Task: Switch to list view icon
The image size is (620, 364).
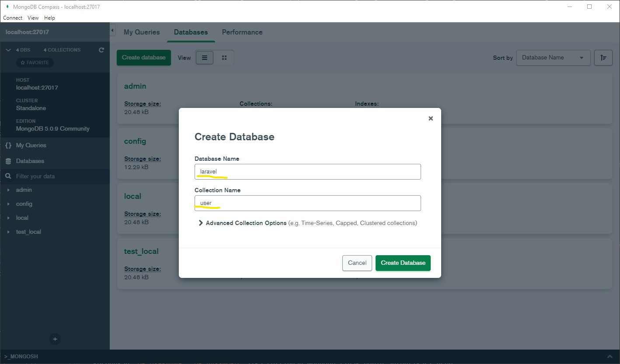Action: [205, 58]
